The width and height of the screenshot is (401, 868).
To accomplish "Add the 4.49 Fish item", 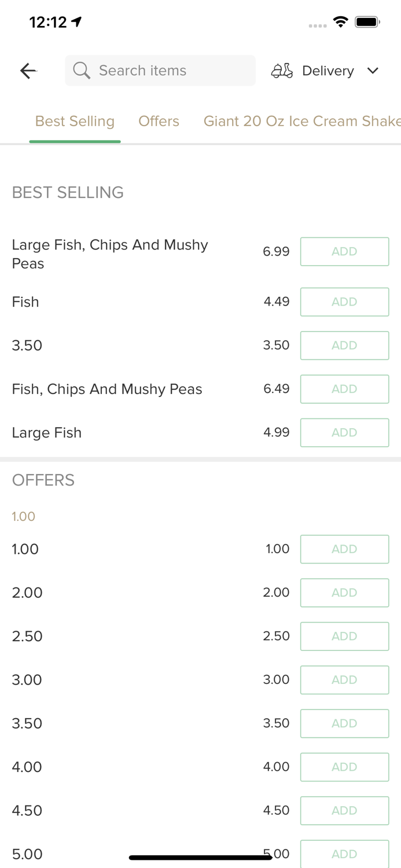I will click(x=344, y=301).
